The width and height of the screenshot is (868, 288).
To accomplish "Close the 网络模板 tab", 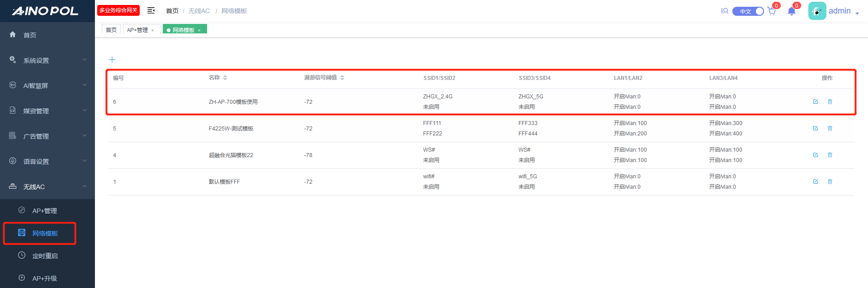I will 199,30.
